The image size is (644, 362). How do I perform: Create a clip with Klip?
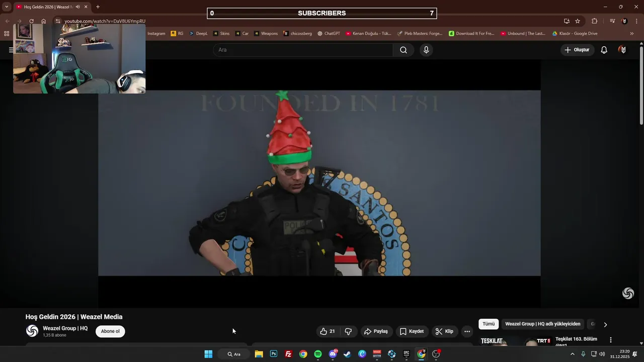click(x=444, y=331)
